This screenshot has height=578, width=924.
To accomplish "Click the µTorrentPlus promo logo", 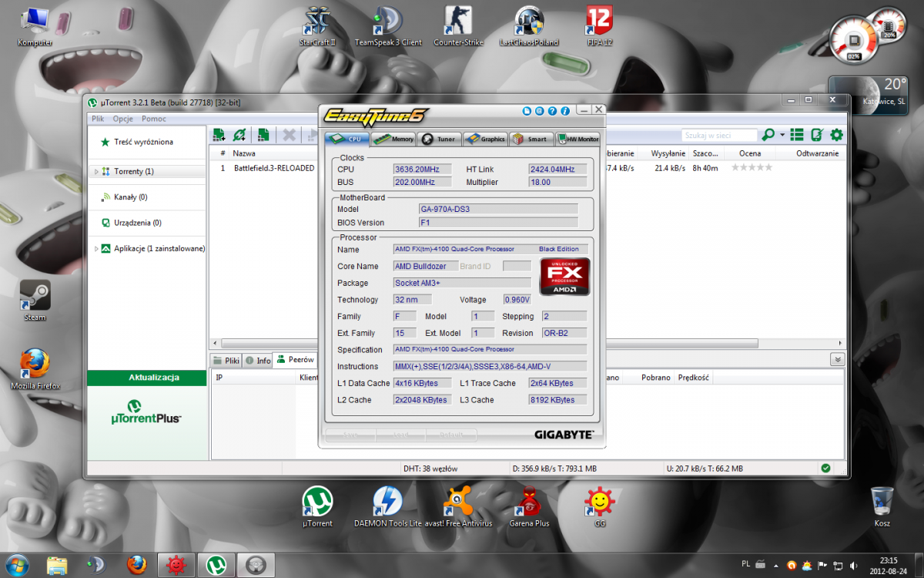I will point(146,412).
